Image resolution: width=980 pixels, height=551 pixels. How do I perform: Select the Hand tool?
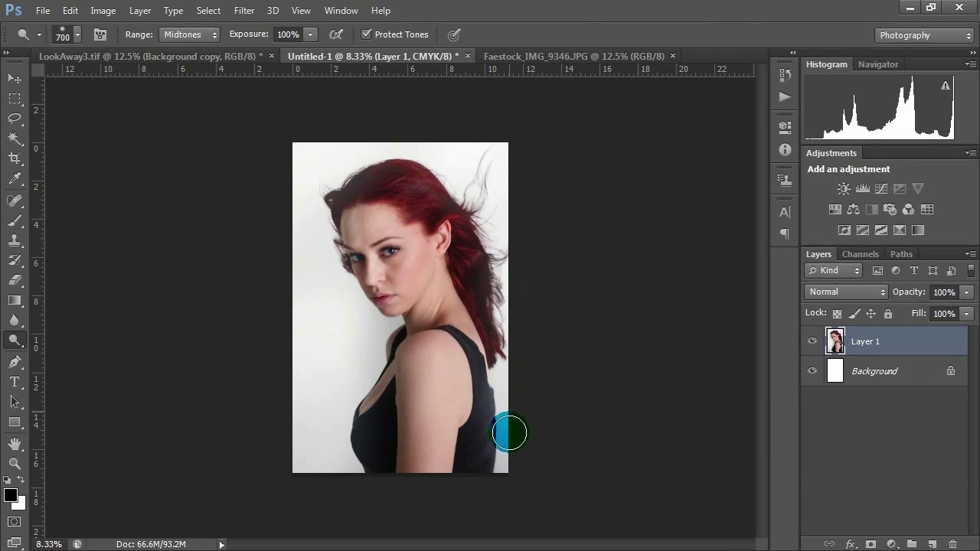tap(15, 444)
